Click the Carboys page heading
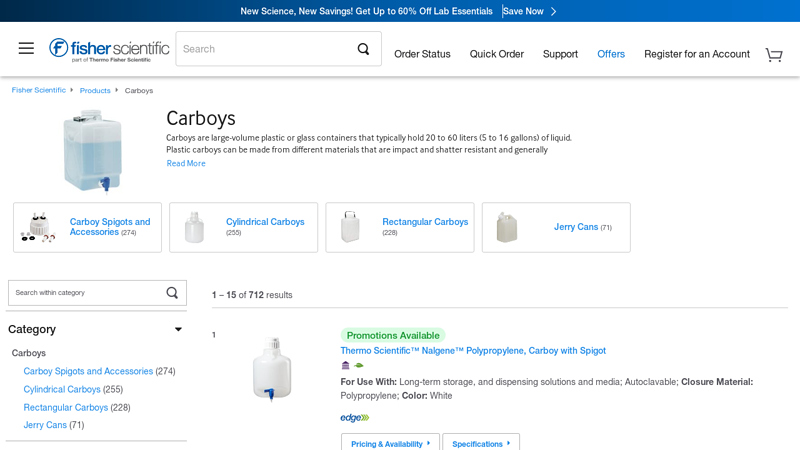Screen dimensions: 800x450 [201, 118]
